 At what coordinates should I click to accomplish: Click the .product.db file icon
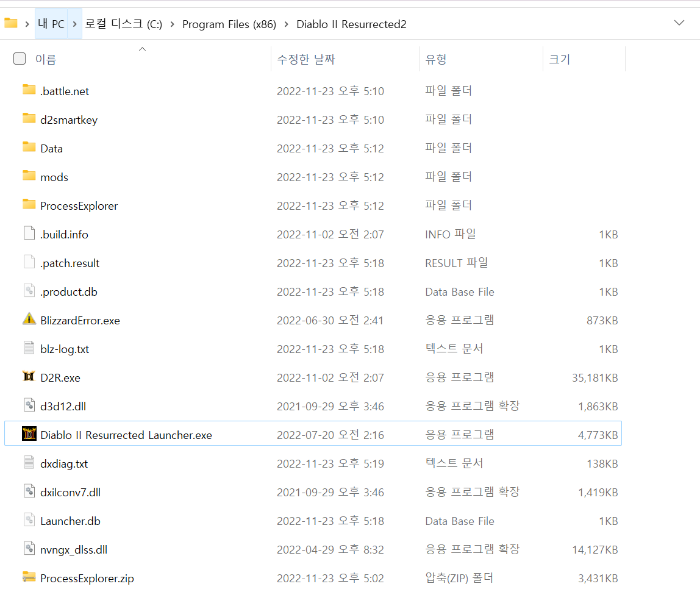pos(29,290)
